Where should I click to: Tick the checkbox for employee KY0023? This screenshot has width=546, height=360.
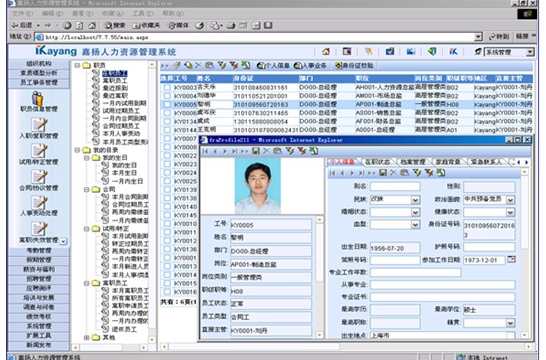tap(167, 164)
